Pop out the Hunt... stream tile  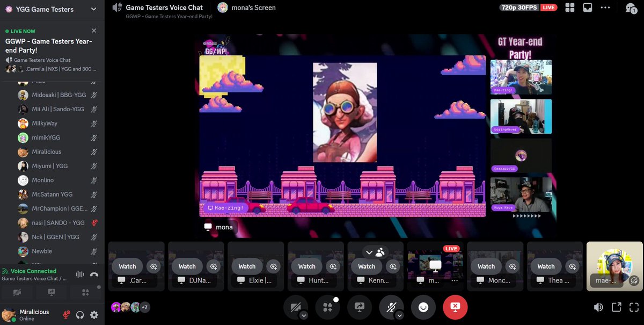(333, 266)
